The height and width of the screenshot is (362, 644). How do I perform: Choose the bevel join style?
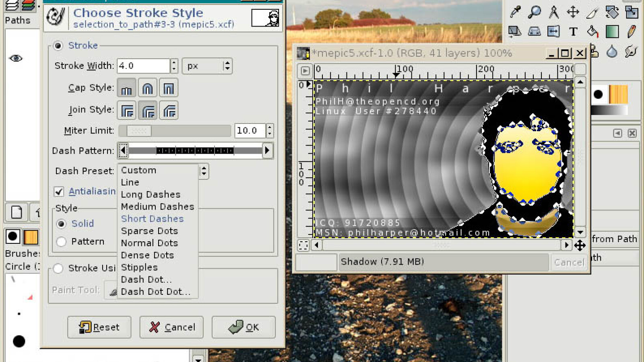169,110
